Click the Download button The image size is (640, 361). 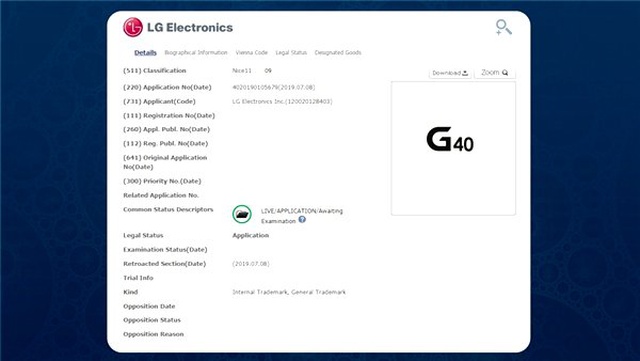(450, 73)
